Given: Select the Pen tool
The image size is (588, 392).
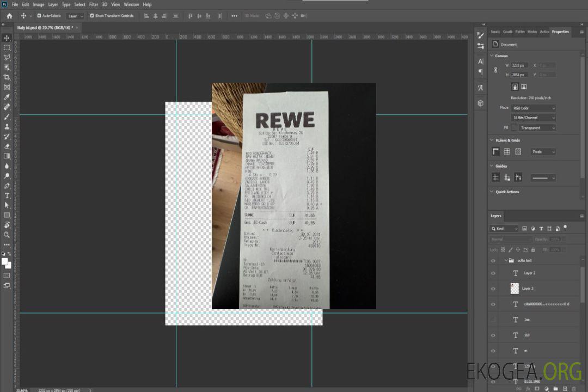Looking at the screenshot, I should click(7, 186).
